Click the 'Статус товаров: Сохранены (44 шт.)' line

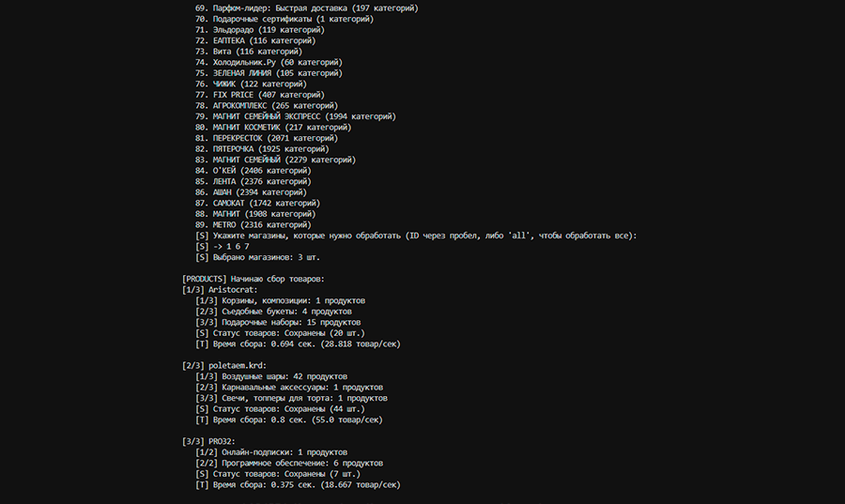281,409
